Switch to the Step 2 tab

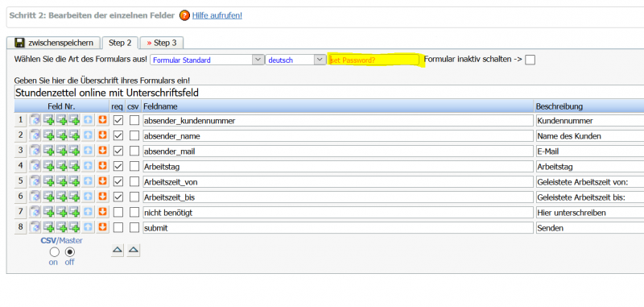pos(120,43)
